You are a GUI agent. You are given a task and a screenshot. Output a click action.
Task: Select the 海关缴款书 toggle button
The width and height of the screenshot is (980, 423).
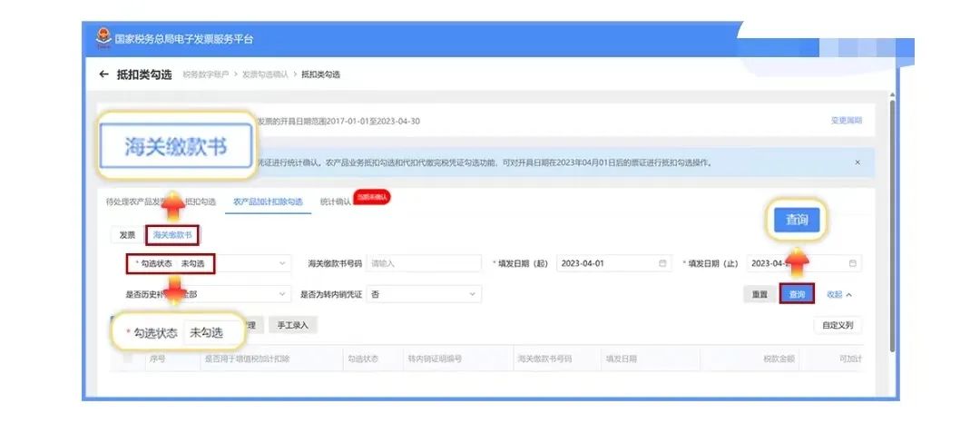[x=172, y=235]
